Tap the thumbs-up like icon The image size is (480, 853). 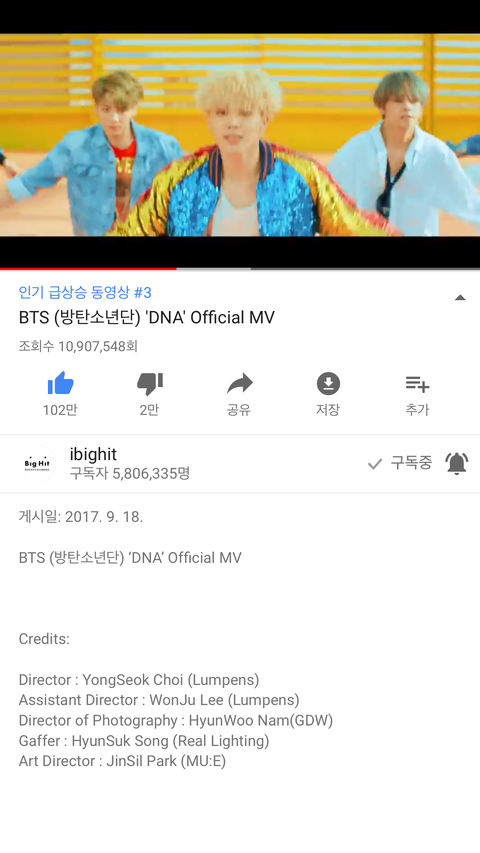click(x=60, y=384)
